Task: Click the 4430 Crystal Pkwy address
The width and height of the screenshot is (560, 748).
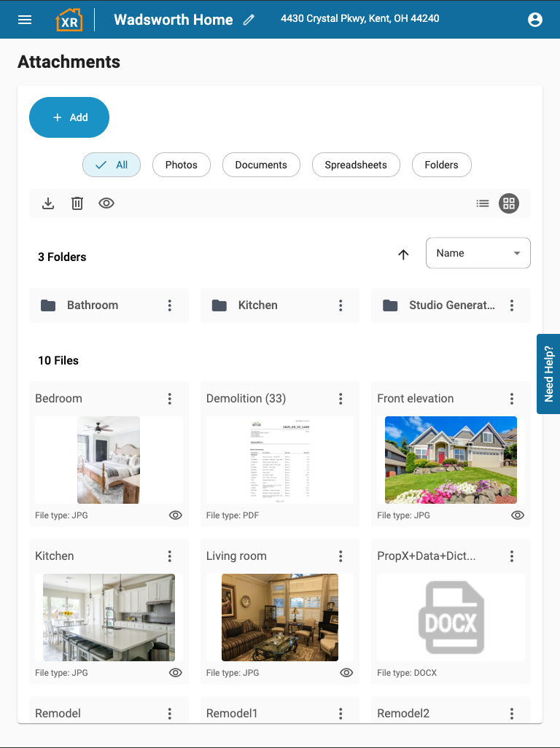Action: pyautogui.click(x=360, y=19)
